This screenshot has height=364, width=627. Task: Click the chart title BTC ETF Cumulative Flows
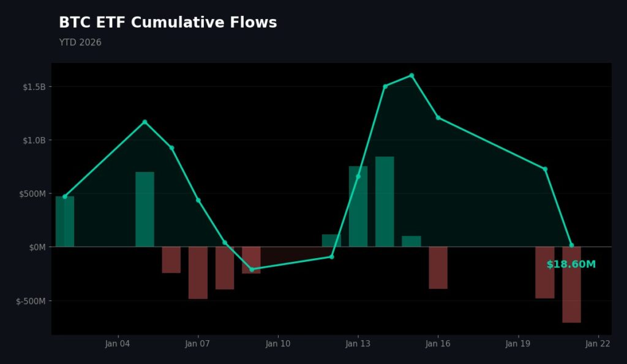[168, 23]
